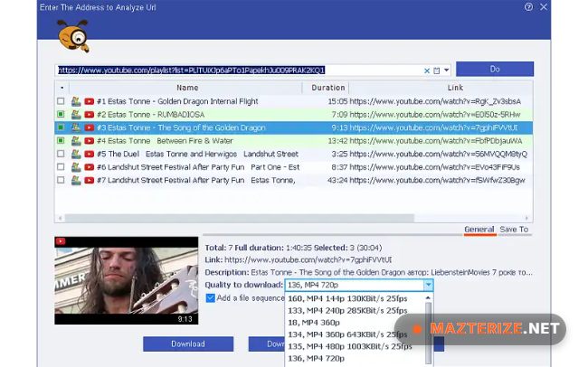Uncheck the #3 Song of the Golden Dragon checkbox
Image resolution: width=588 pixels, height=367 pixels.
click(61, 127)
